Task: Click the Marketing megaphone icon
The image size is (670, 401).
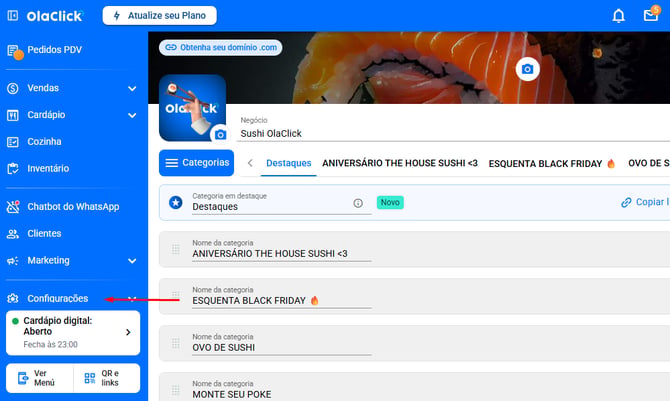Action: (13, 261)
